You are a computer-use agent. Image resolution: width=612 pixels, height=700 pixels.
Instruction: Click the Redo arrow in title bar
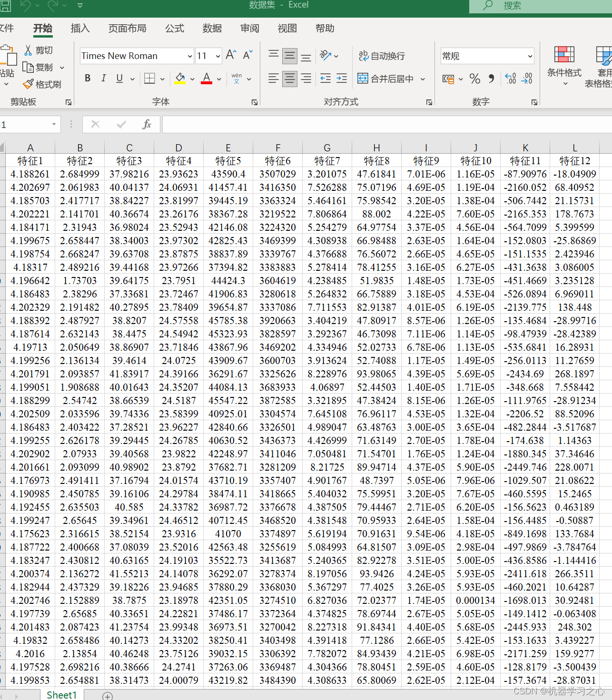point(53,5)
